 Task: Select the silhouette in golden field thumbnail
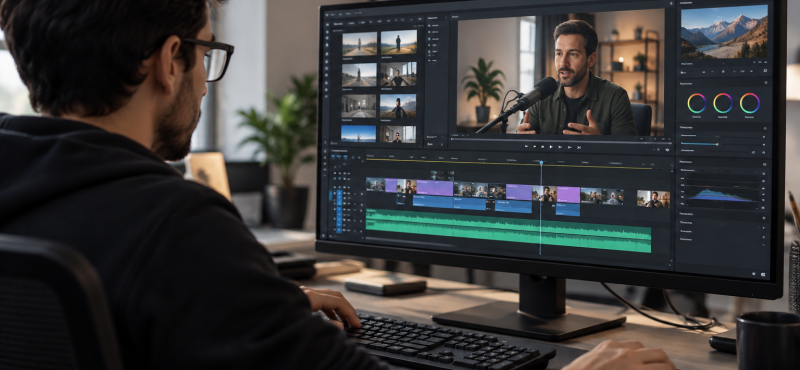398,42
